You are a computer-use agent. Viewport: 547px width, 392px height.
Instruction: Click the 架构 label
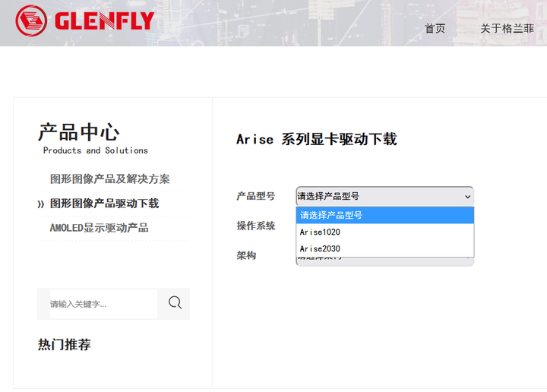point(246,255)
